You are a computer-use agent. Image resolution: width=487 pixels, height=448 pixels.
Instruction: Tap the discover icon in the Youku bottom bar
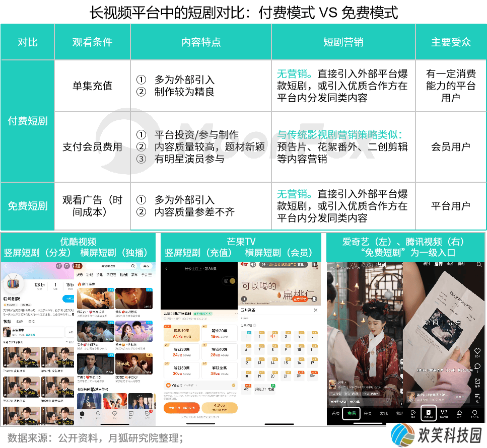[98, 414]
